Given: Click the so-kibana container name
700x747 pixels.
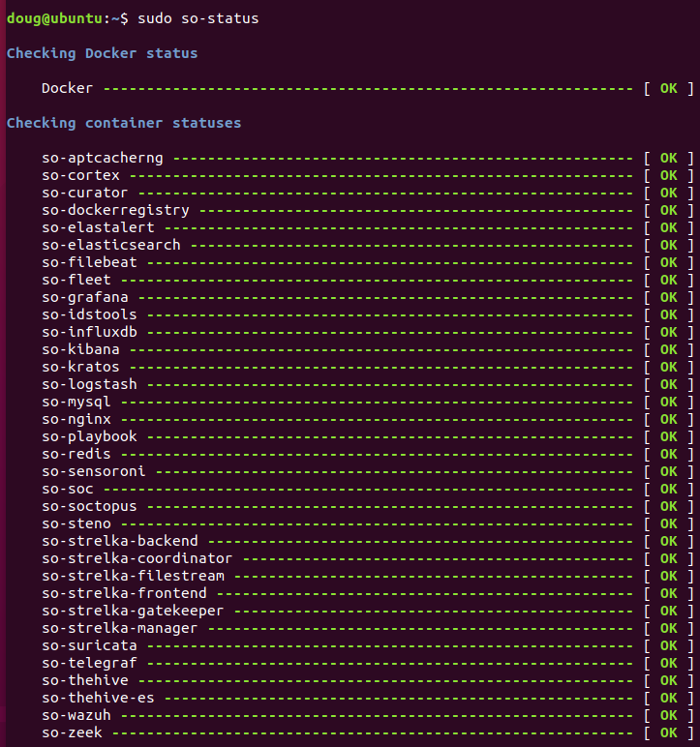Looking at the screenshot, I should coord(80,349).
